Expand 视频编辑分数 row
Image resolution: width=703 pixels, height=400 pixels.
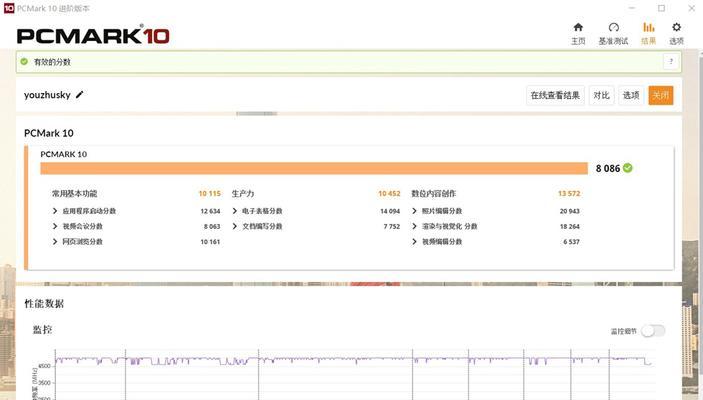coord(414,241)
